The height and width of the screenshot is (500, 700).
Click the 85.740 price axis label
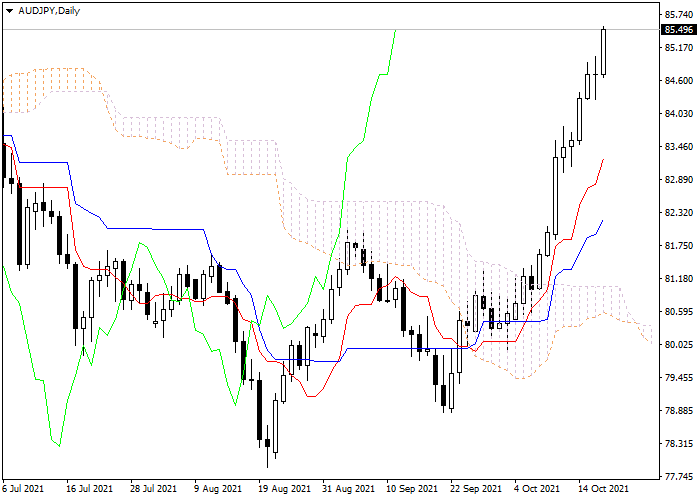point(678,15)
